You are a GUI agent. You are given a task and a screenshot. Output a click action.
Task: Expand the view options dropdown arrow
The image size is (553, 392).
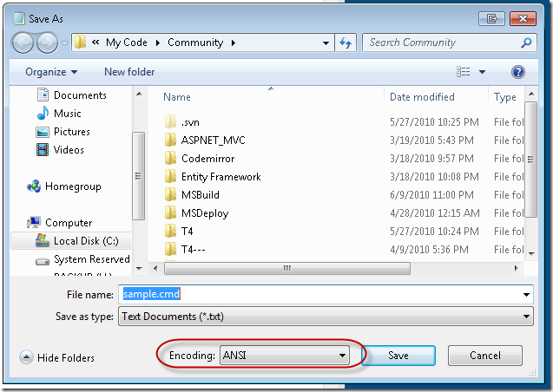click(482, 72)
